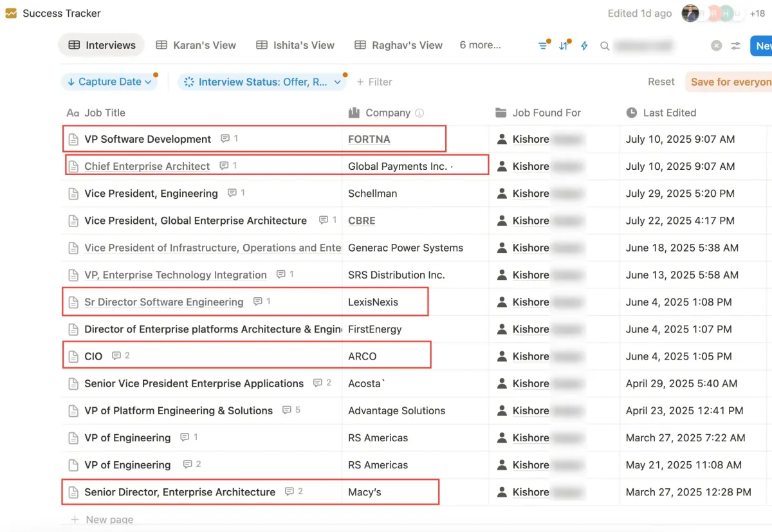This screenshot has width=772, height=532.
Task: Click Kishore in the FORTNA row
Action: point(531,139)
